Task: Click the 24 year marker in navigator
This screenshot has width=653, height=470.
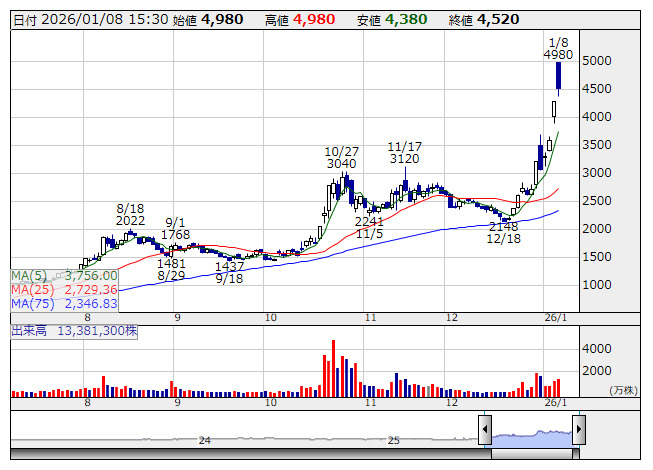Action: click(204, 440)
